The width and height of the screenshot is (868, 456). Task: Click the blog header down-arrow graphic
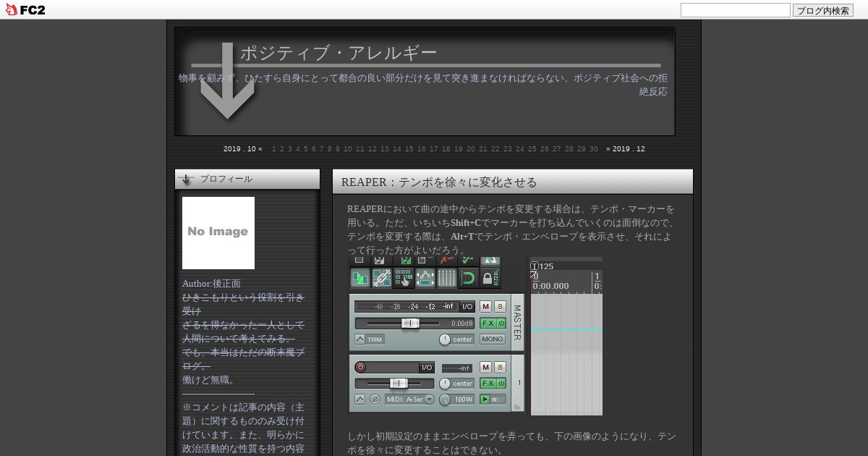(228, 81)
